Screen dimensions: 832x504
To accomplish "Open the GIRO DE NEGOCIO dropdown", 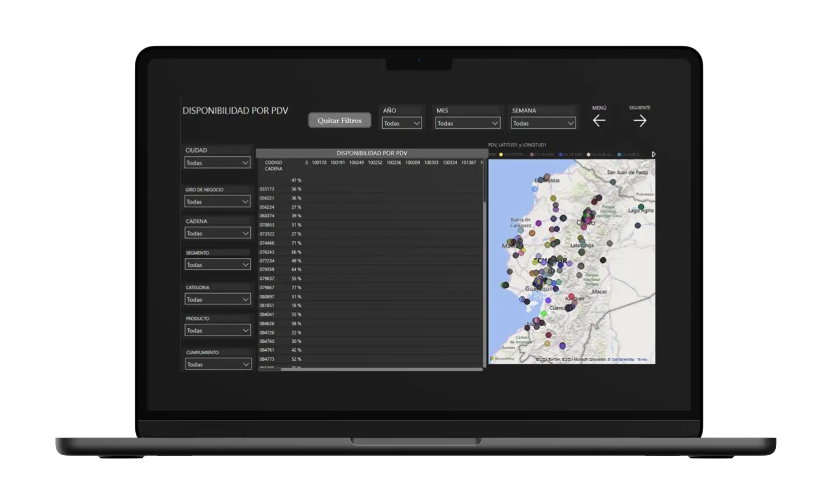I will point(217,202).
